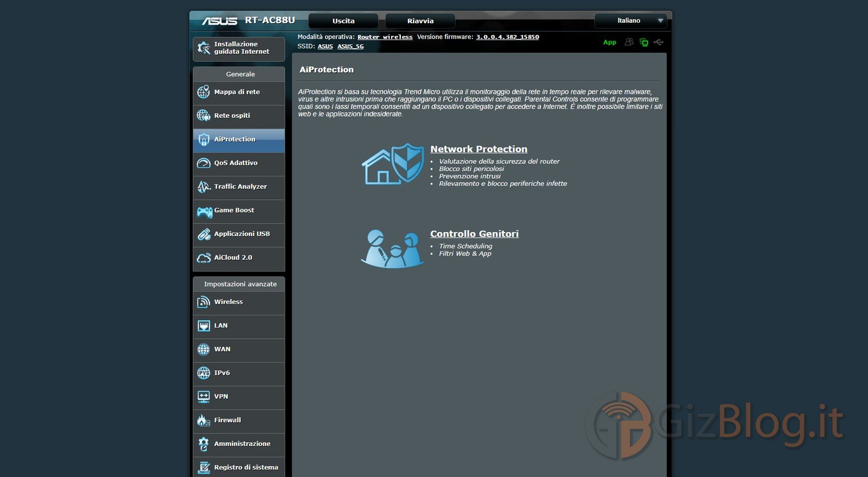Click the Mappa di rete globe icon

coord(203,92)
